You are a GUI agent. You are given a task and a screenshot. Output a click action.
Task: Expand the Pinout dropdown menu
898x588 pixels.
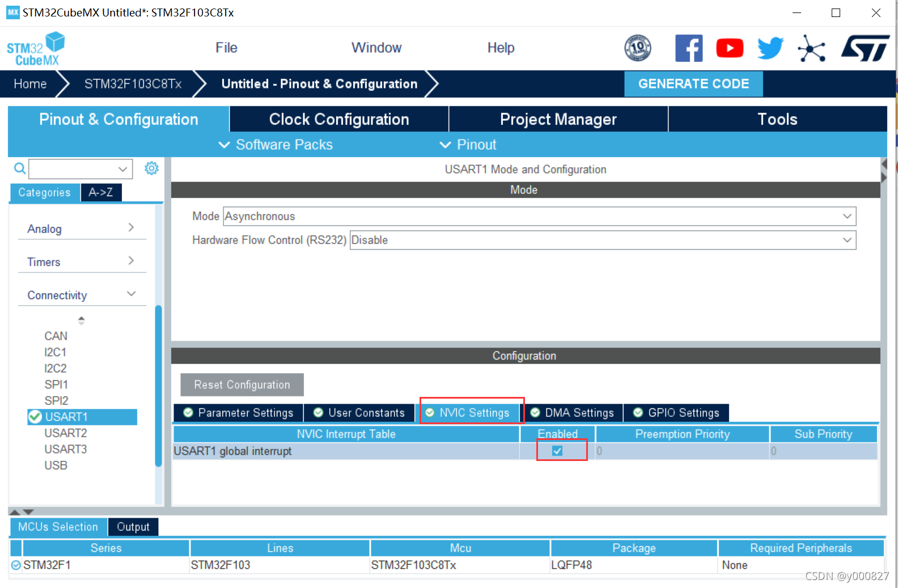click(x=468, y=145)
